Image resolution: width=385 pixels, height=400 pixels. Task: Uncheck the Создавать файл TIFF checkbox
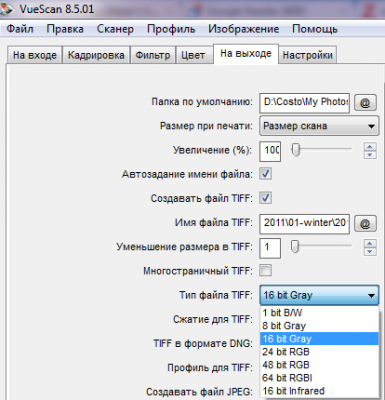click(266, 198)
